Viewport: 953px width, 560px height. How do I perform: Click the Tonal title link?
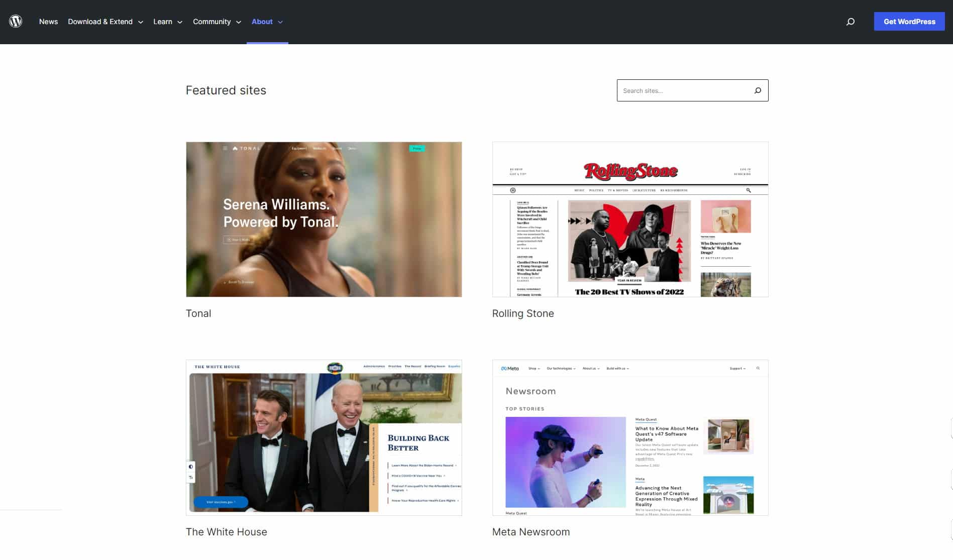click(198, 313)
